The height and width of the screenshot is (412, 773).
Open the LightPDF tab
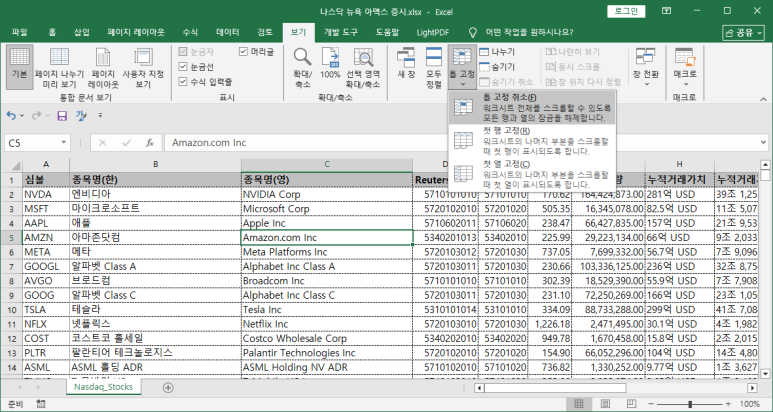point(432,33)
